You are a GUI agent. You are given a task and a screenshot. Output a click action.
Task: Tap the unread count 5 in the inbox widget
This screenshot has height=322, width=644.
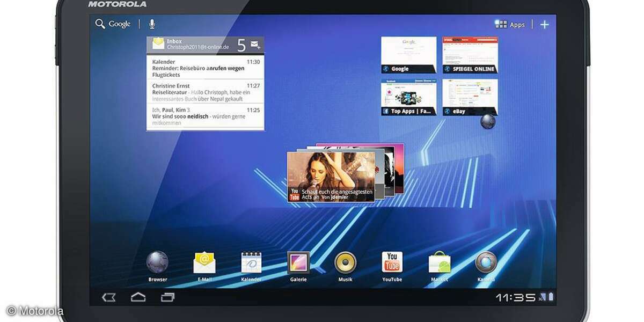[241, 45]
